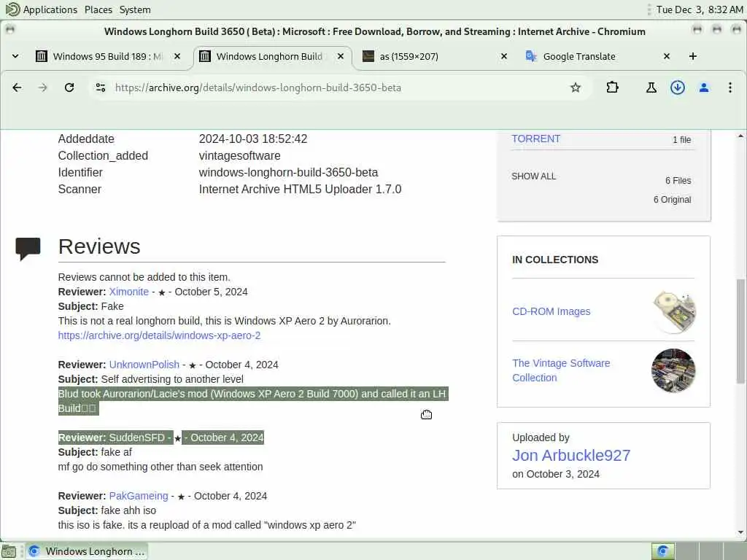Go back to previous page
747x560 pixels.
[17, 87]
